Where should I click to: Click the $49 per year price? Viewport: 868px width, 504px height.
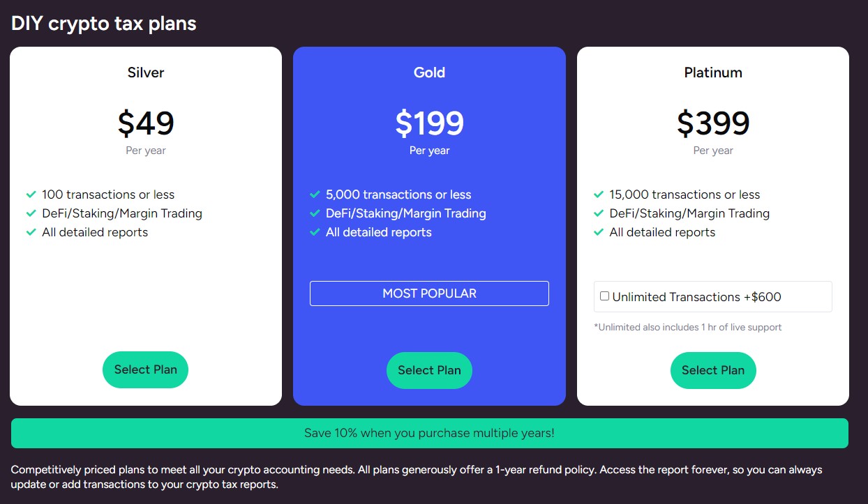[146, 123]
